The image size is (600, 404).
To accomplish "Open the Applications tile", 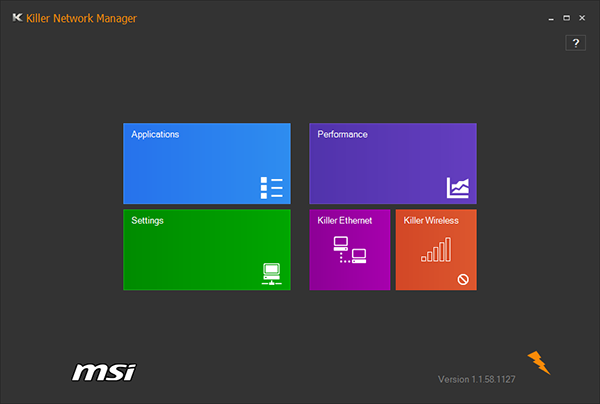I will click(x=207, y=163).
